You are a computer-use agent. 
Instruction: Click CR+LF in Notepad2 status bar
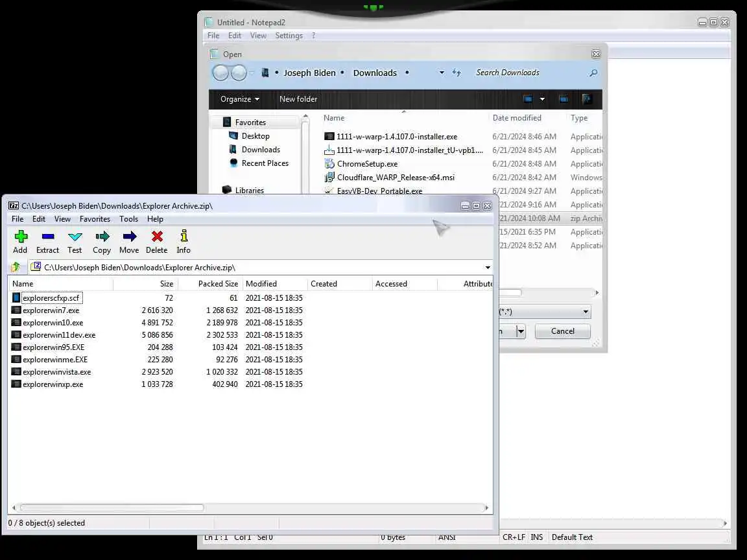click(x=514, y=537)
